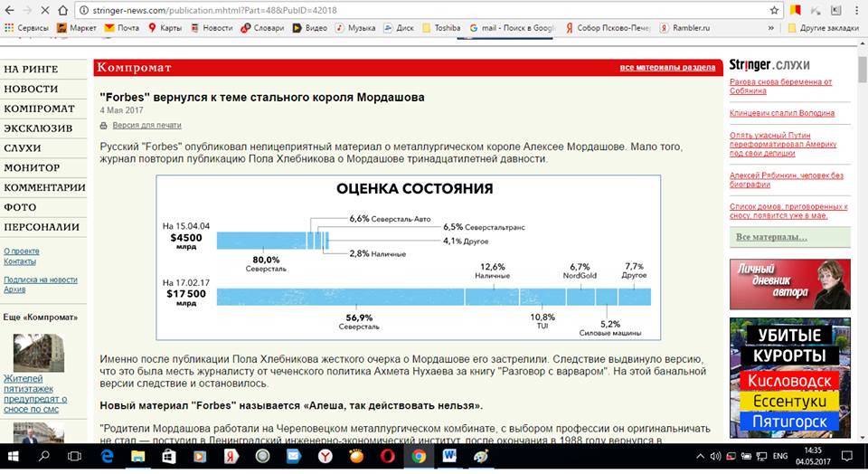Open the СЛУХИ section in the sidebar

click(23, 148)
